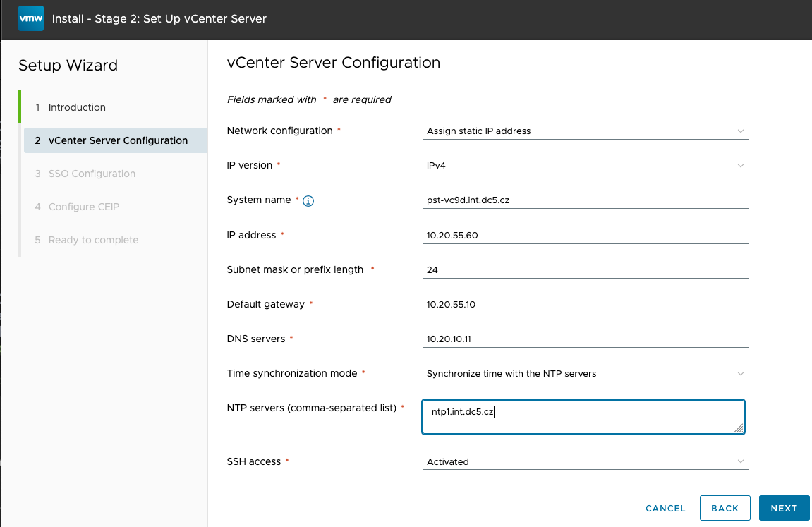Go to Introduction step

(77, 107)
